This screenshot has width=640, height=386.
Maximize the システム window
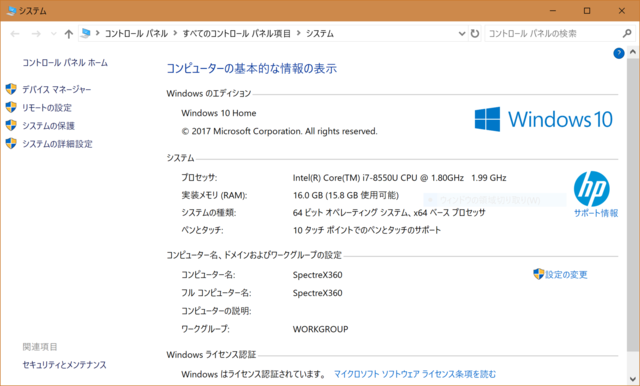coord(587,11)
